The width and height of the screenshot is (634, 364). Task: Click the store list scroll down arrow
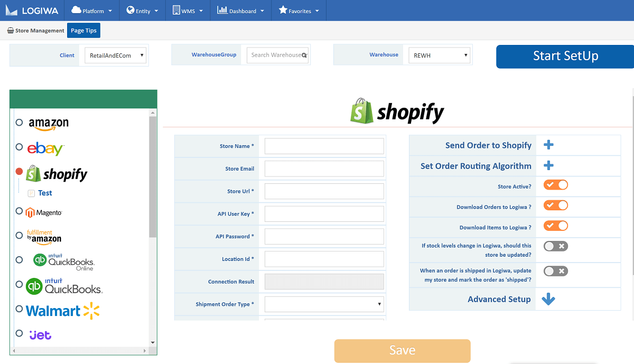pyautogui.click(x=153, y=342)
